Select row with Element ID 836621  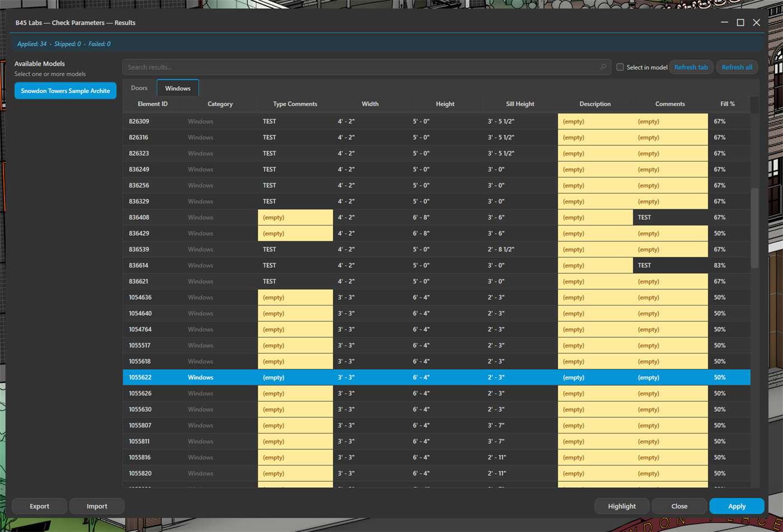[x=437, y=281]
